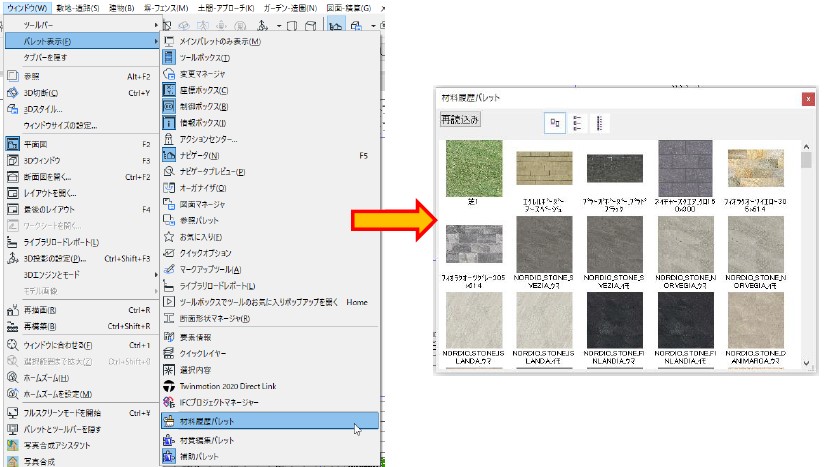Show the クイックレイヤー palette

pyautogui.click(x=270, y=354)
